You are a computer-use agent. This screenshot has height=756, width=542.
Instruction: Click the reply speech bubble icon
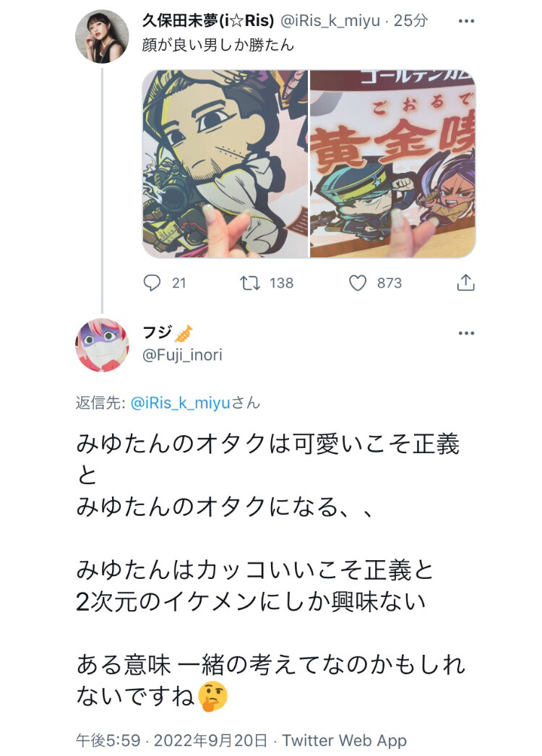click(152, 283)
